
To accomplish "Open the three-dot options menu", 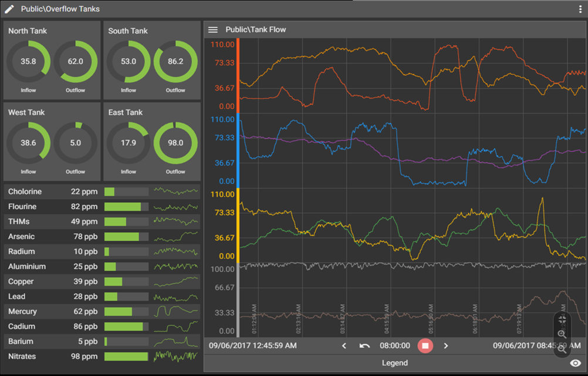I will click(x=580, y=9).
